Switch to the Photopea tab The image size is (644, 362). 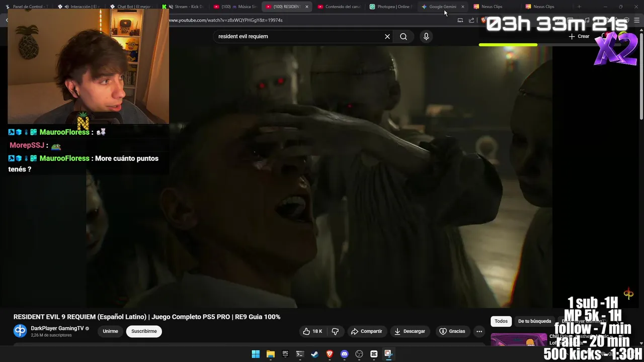(391, 7)
